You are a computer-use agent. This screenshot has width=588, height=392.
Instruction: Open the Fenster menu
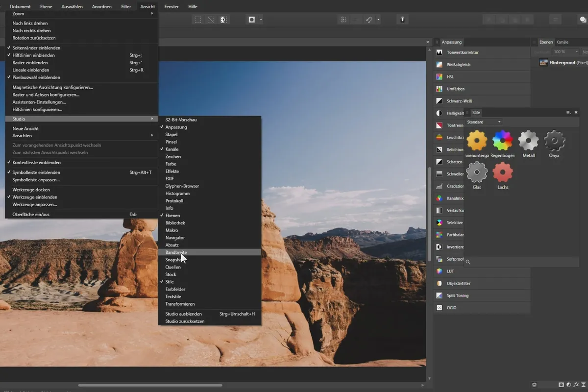[171, 6]
